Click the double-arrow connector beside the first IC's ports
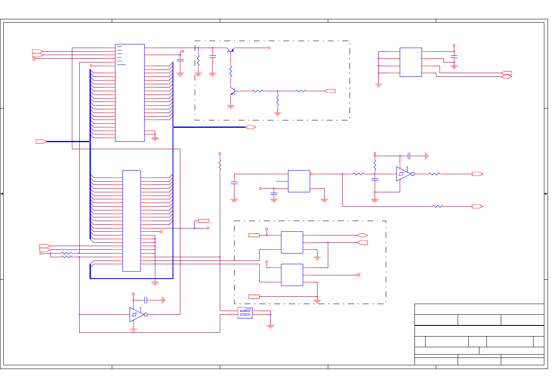Image resolution: width=555 pixels, height=392 pixels. (x=34, y=59)
